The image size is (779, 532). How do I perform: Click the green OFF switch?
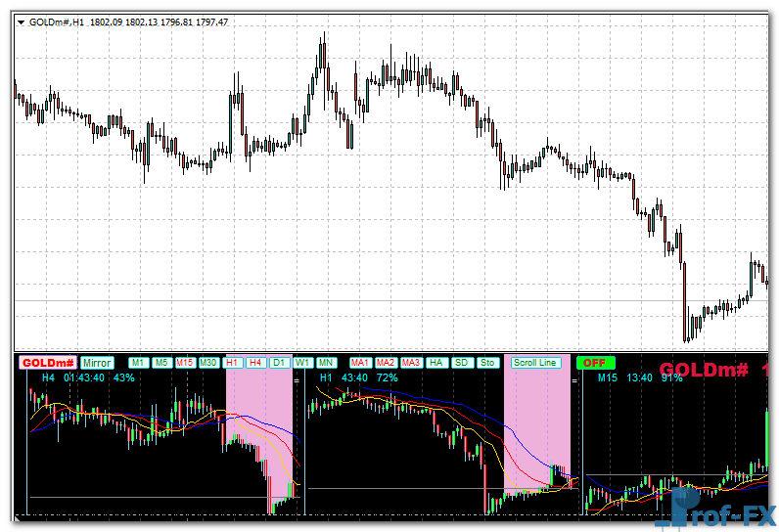pyautogui.click(x=593, y=363)
